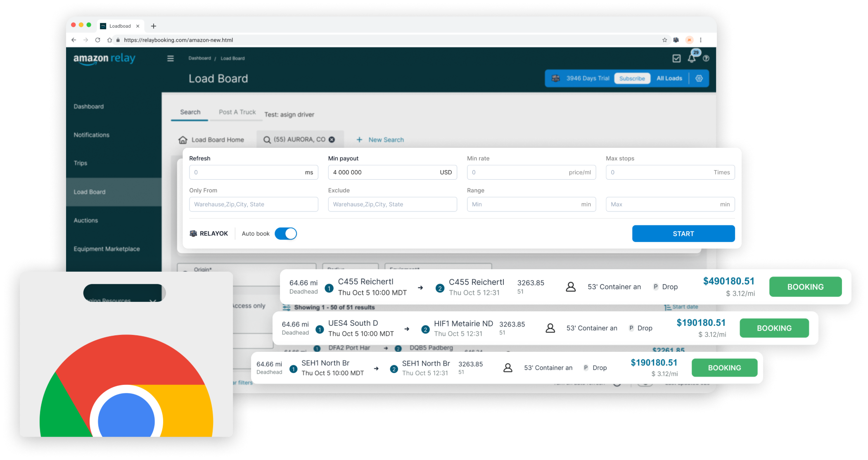The image size is (868, 460).
Task: Sort results by Start date
Action: 681,307
